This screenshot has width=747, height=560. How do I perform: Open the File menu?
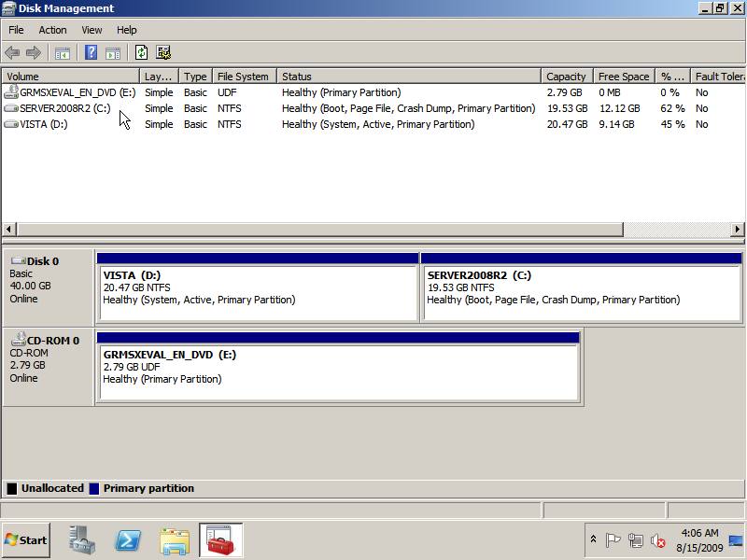click(16, 30)
